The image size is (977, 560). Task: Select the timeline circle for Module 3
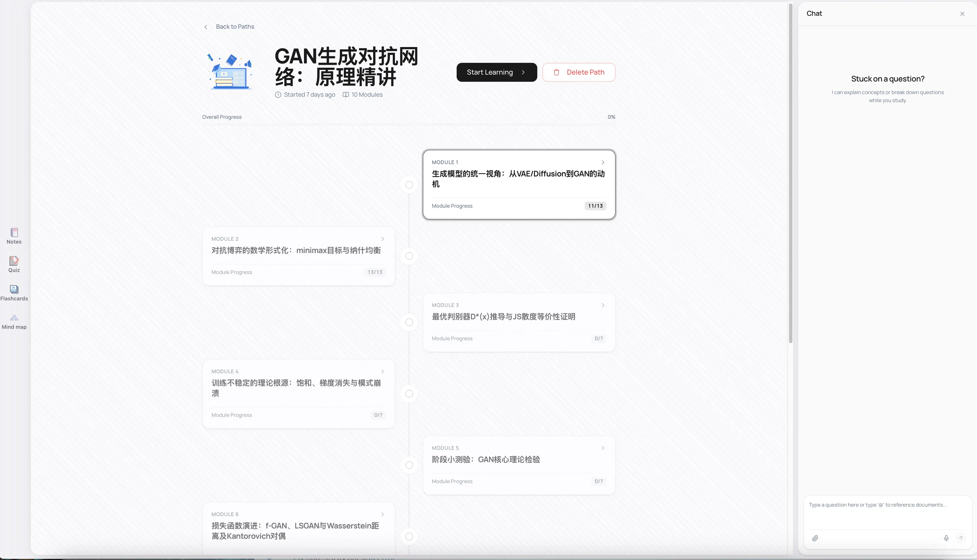coord(409,322)
